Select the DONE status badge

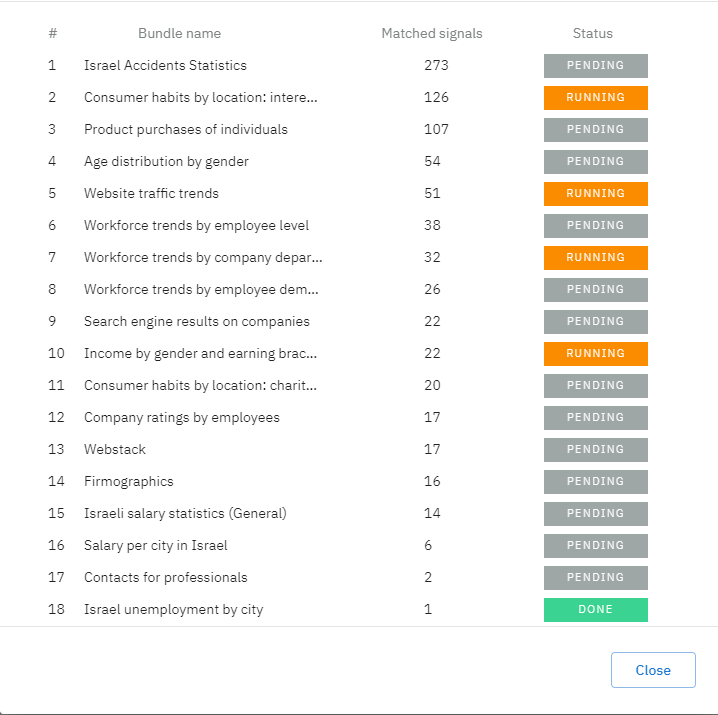(596, 610)
